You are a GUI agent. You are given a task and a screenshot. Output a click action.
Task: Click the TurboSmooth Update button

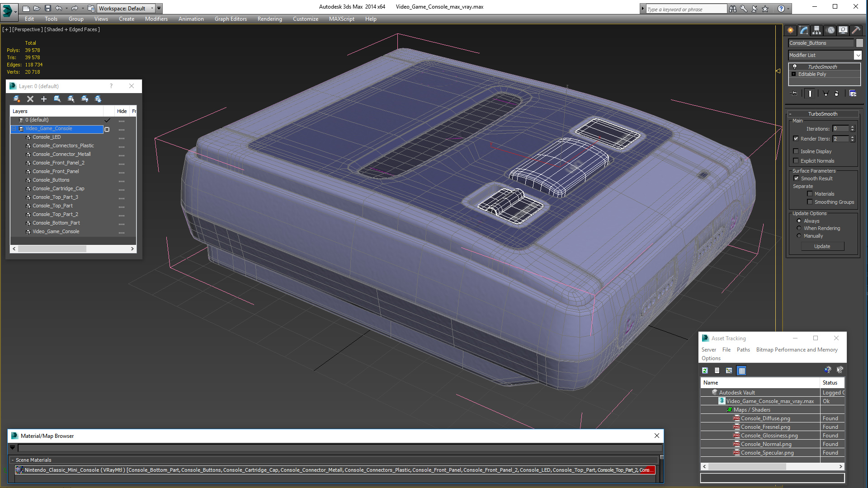point(822,246)
